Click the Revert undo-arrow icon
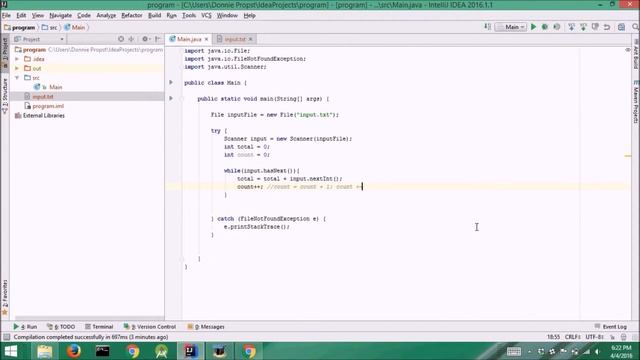 (x=607, y=27)
